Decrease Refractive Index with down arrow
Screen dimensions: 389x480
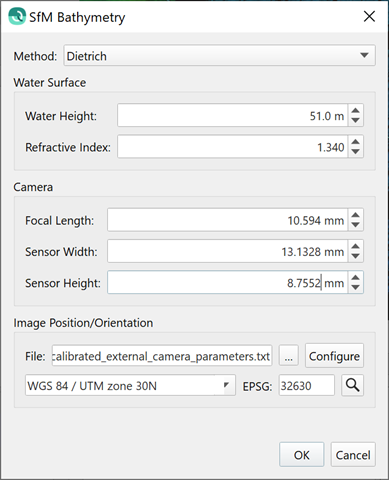point(356,152)
